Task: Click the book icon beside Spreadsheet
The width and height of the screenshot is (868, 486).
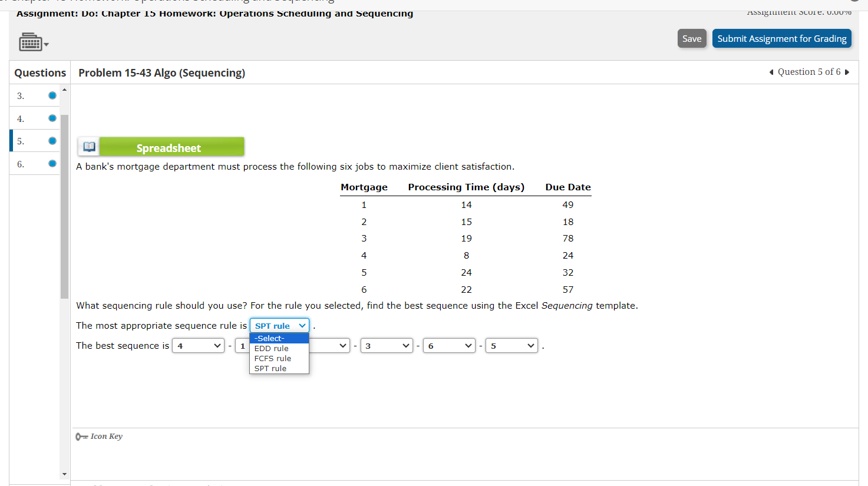Action: coord(89,146)
